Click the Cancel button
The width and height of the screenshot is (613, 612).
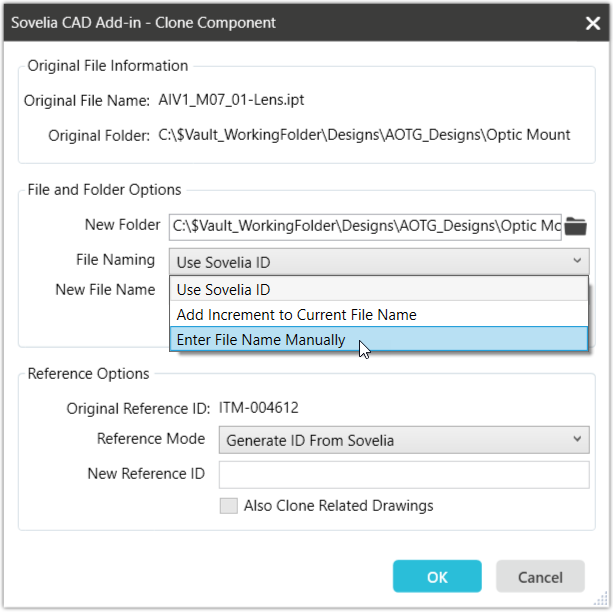540,576
